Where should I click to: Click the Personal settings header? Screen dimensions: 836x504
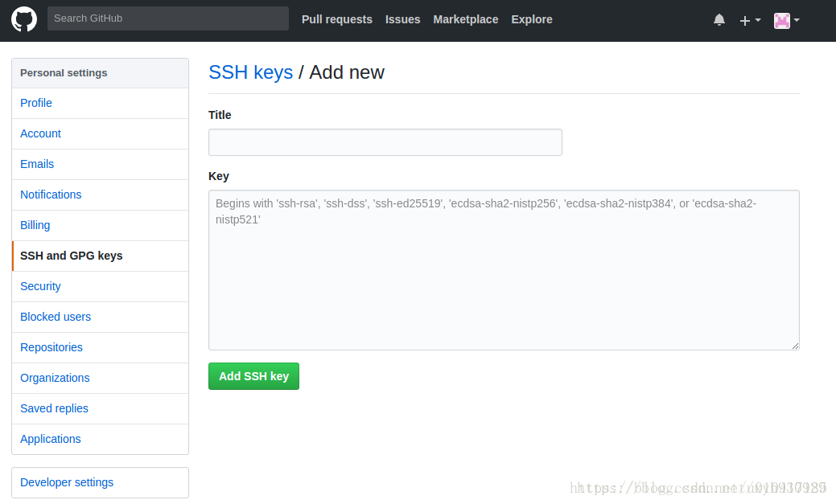(x=101, y=73)
